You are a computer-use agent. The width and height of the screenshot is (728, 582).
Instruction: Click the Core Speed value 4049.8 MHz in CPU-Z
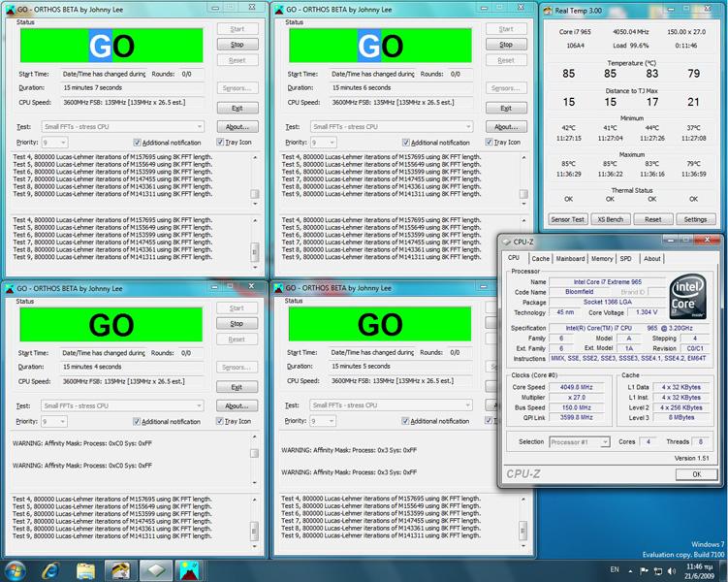click(x=576, y=387)
